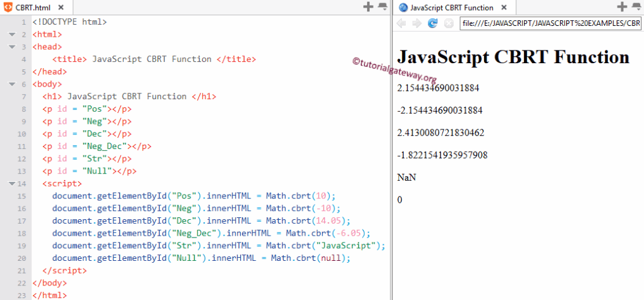The height and width of the screenshot is (300, 644).
Task: Collapse the body section fold on line 6
Action: point(11,84)
